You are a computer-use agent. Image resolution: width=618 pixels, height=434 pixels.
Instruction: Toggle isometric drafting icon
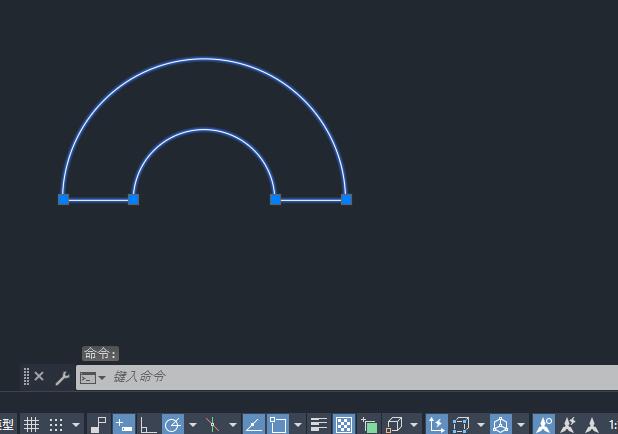(x=212, y=425)
